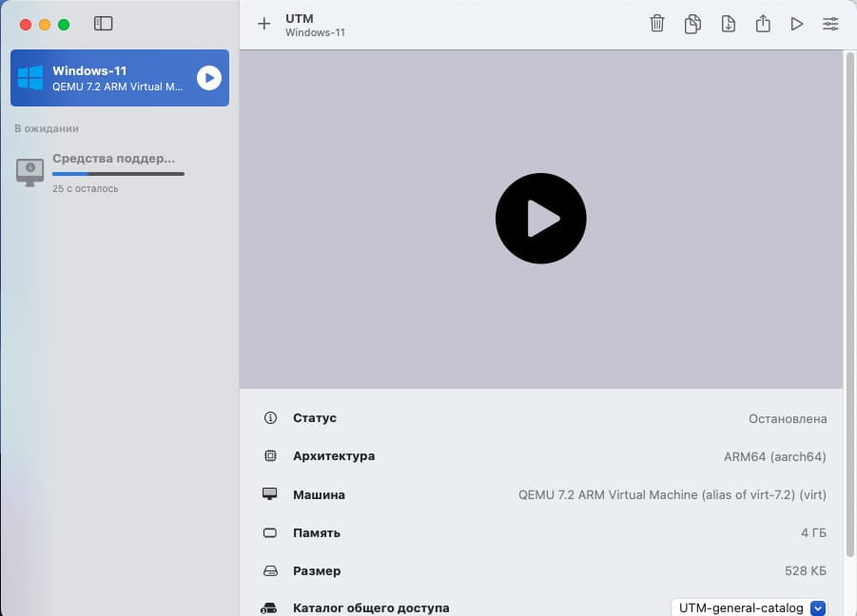This screenshot has height=616, width=857.
Task: Click the vertical scrollbar on the right
Action: pos(849,304)
